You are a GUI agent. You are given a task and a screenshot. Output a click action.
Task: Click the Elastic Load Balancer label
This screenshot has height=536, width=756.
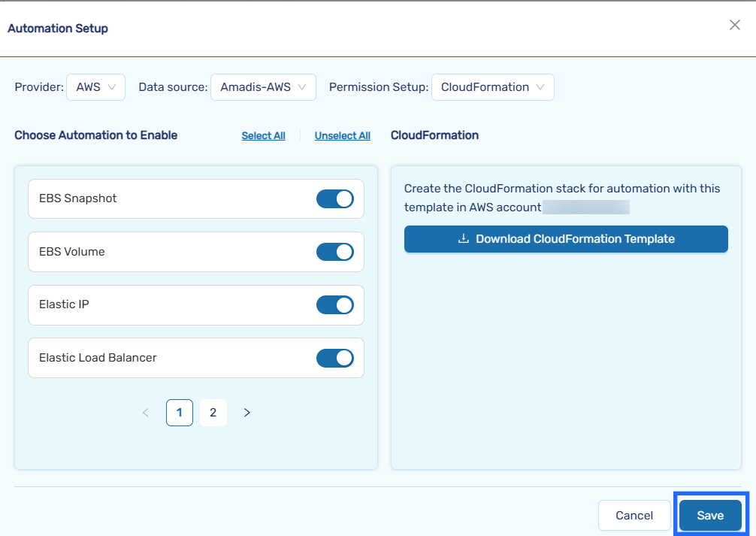tap(98, 358)
